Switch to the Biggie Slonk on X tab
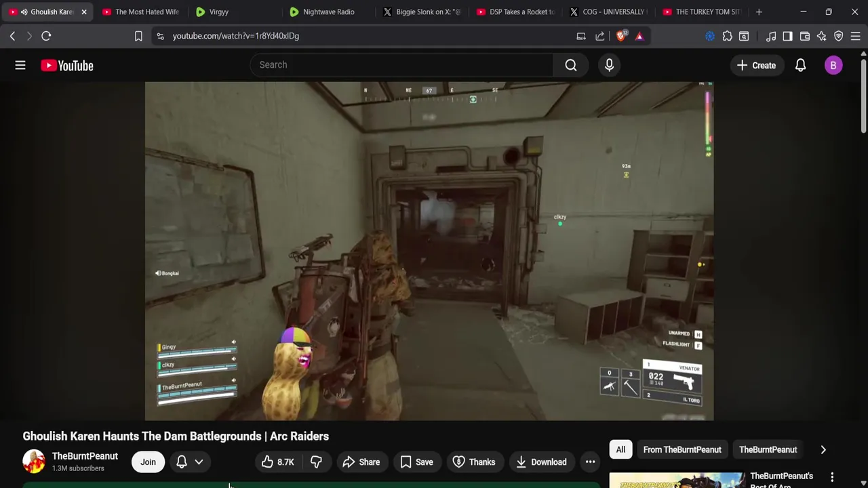Viewport: 868px width, 488px height. point(421,12)
